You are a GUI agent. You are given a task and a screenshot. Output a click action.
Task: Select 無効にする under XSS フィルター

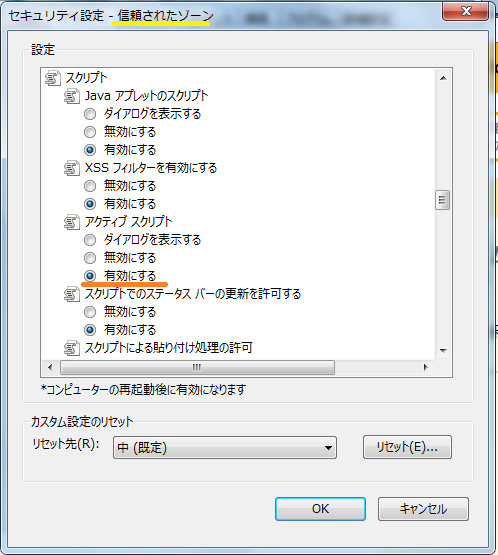click(90, 186)
